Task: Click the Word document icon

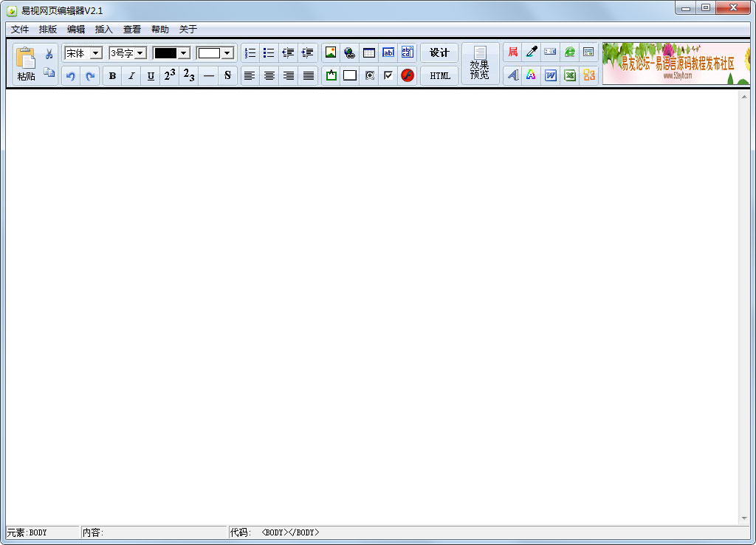Action: click(x=551, y=75)
